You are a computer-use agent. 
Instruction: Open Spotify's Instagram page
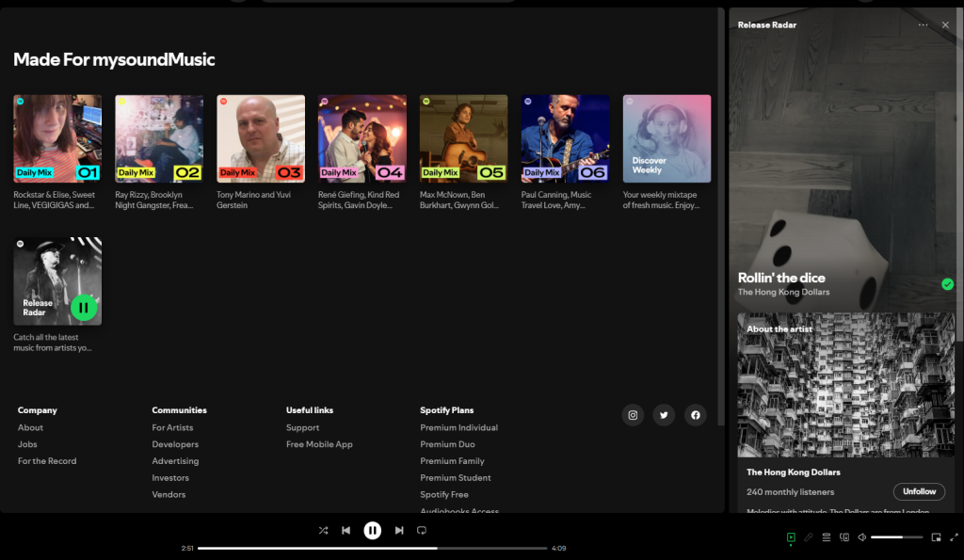pyautogui.click(x=633, y=415)
